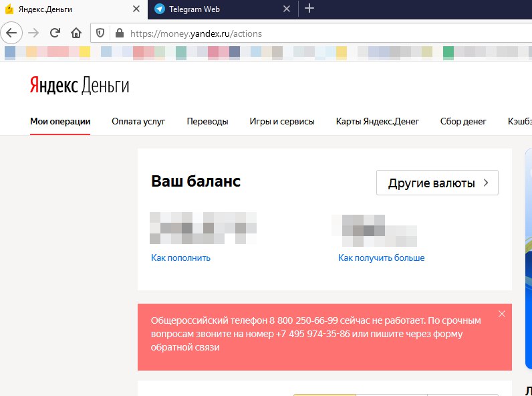Click the Яндекс Деньги logo

(80, 85)
